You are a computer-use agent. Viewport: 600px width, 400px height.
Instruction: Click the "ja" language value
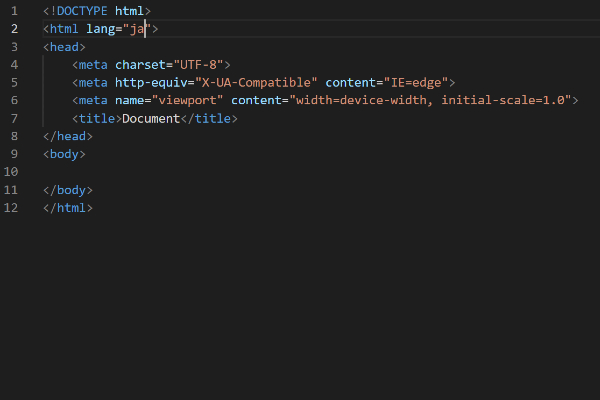click(137, 29)
